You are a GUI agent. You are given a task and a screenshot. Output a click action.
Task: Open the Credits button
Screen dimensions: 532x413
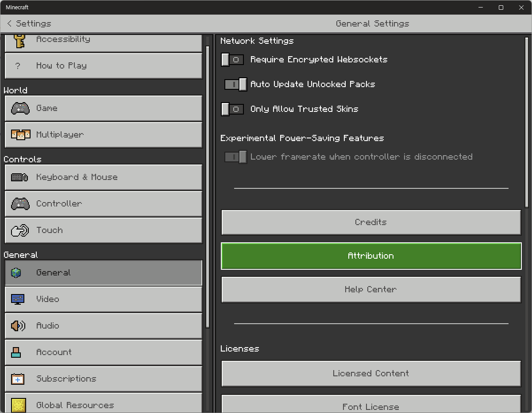(371, 222)
